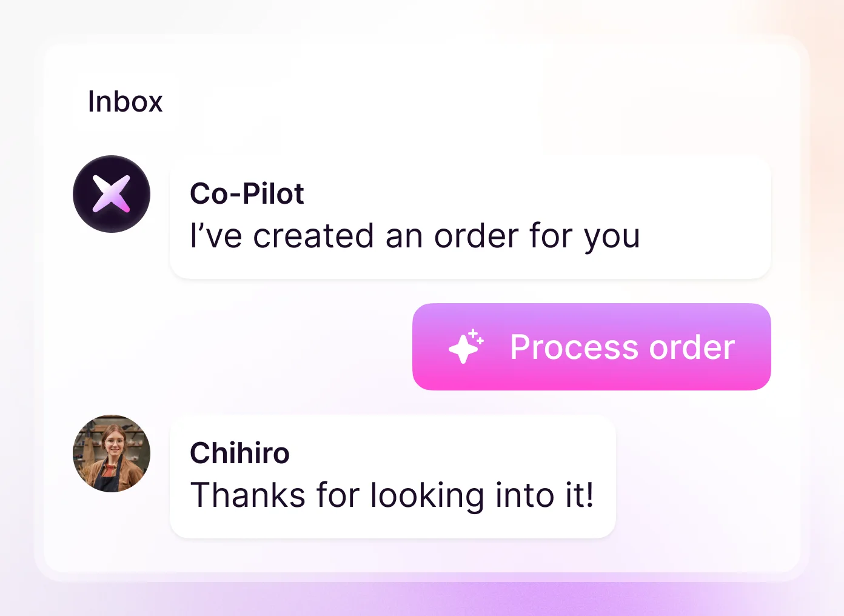
Task: Click the Process order button
Action: [x=592, y=347]
